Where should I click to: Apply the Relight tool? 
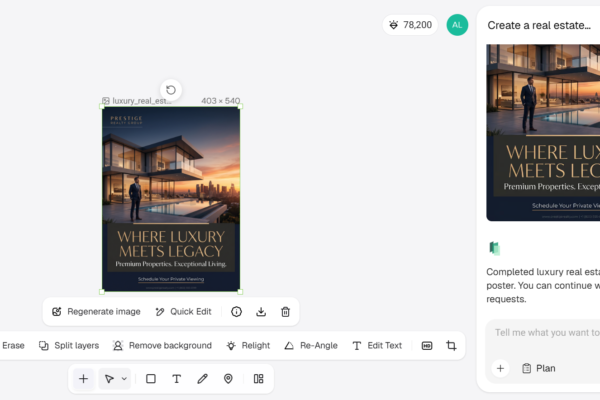click(x=248, y=345)
